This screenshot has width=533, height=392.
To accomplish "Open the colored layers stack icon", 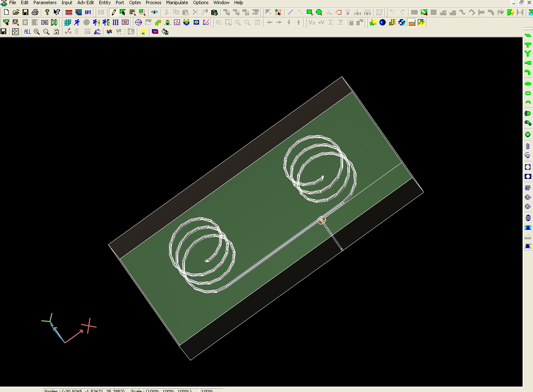I will pyautogui.click(x=69, y=13).
